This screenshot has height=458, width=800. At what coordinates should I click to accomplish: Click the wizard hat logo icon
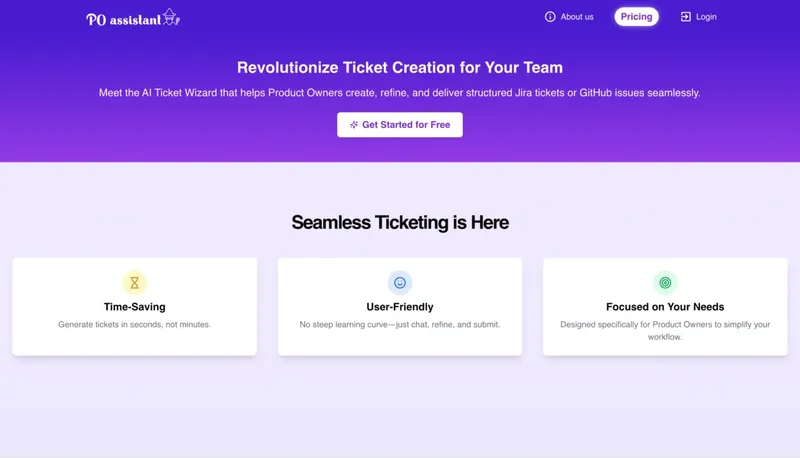[x=171, y=16]
